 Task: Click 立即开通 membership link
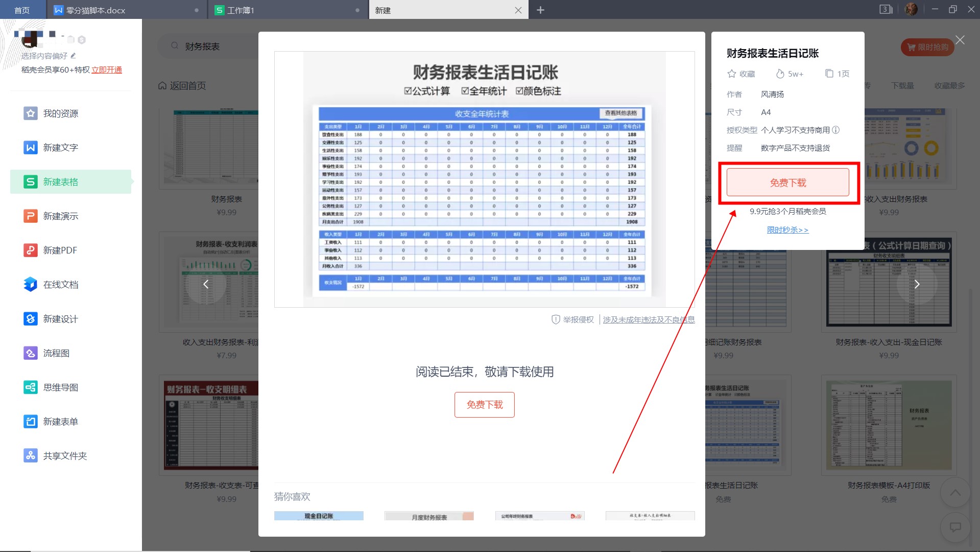coord(107,70)
